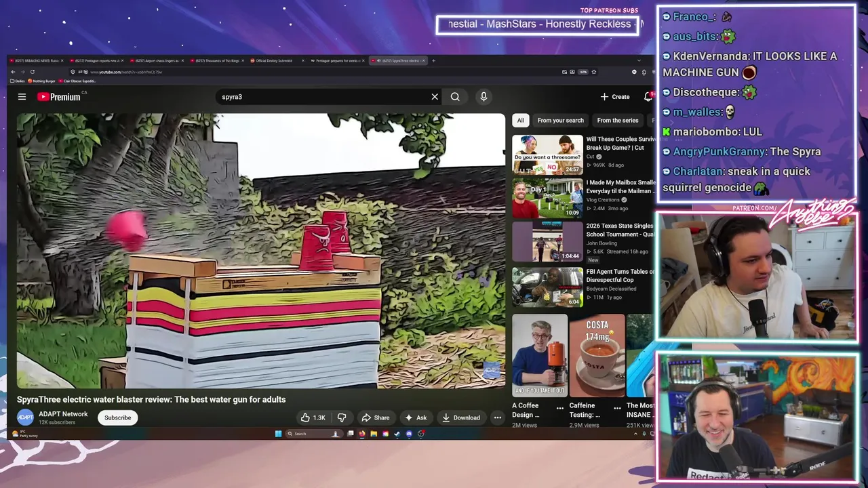This screenshot has width=868, height=488.
Task: Open ADAPT Network channel avatar
Action: pyautogui.click(x=25, y=418)
